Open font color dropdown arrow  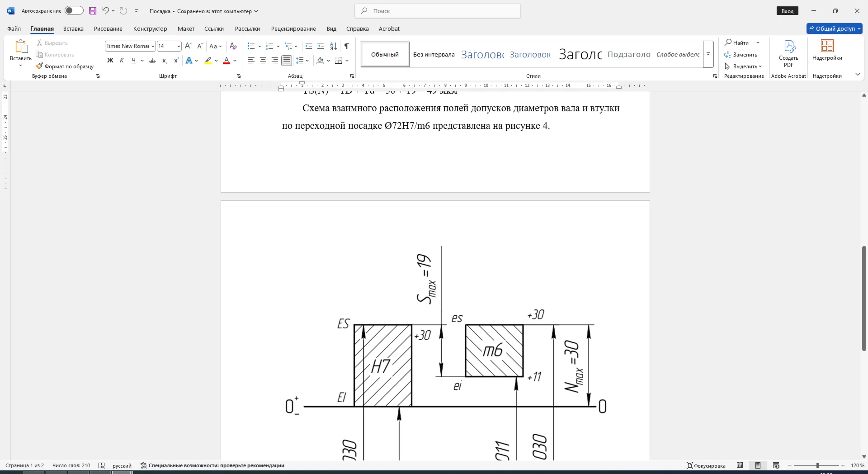235,61
